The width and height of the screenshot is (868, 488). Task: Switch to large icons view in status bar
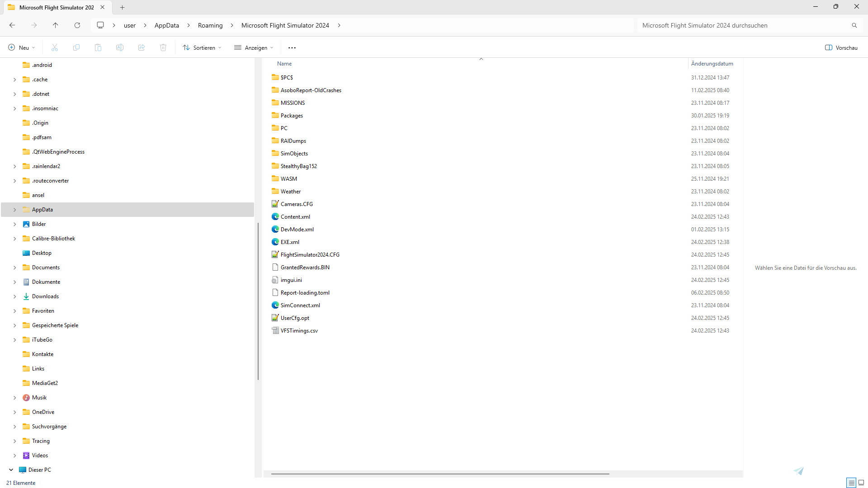click(x=862, y=483)
